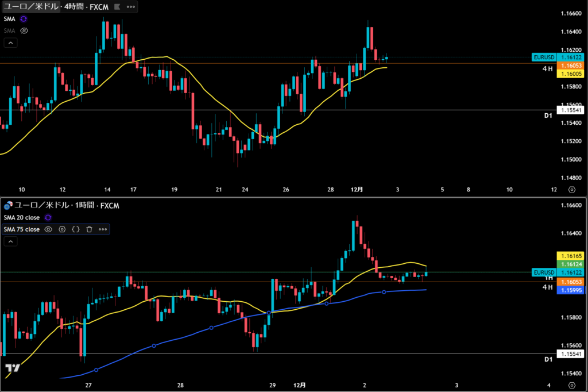Screen dimensions: 588x392
Task: Select the SMA 20 close legend label
Action: pyautogui.click(x=22, y=217)
